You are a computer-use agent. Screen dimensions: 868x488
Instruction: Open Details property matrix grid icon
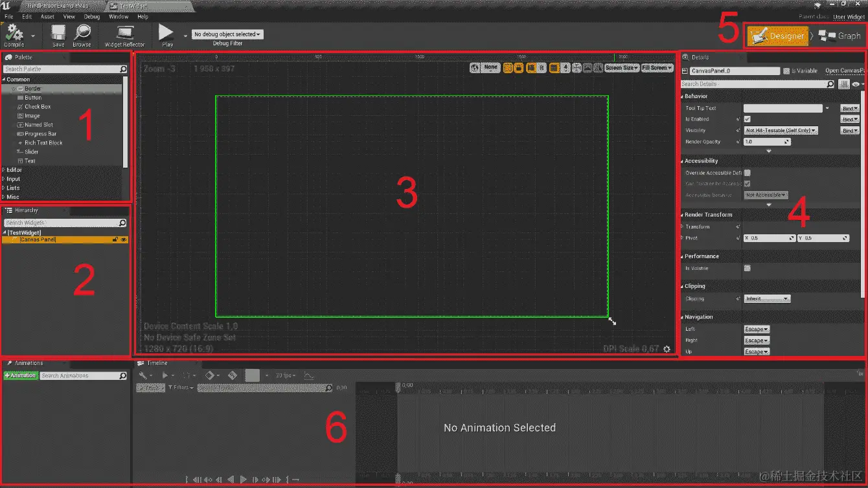click(844, 84)
